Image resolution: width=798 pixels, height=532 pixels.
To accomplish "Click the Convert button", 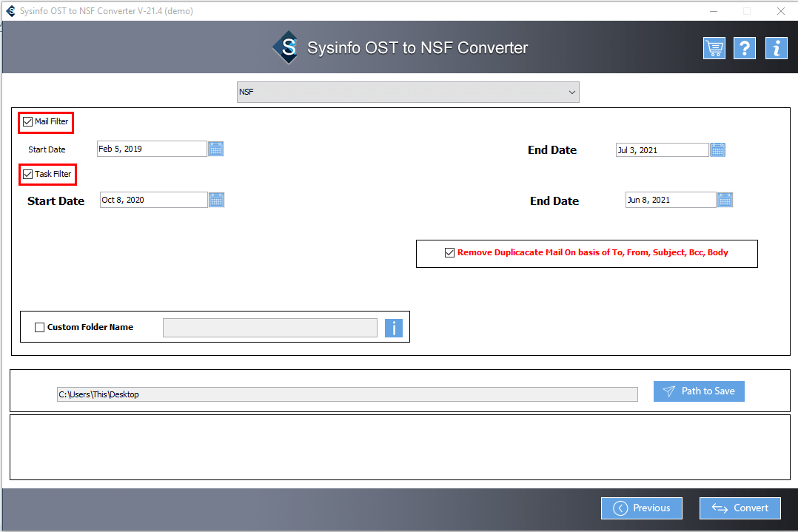I will [x=740, y=508].
